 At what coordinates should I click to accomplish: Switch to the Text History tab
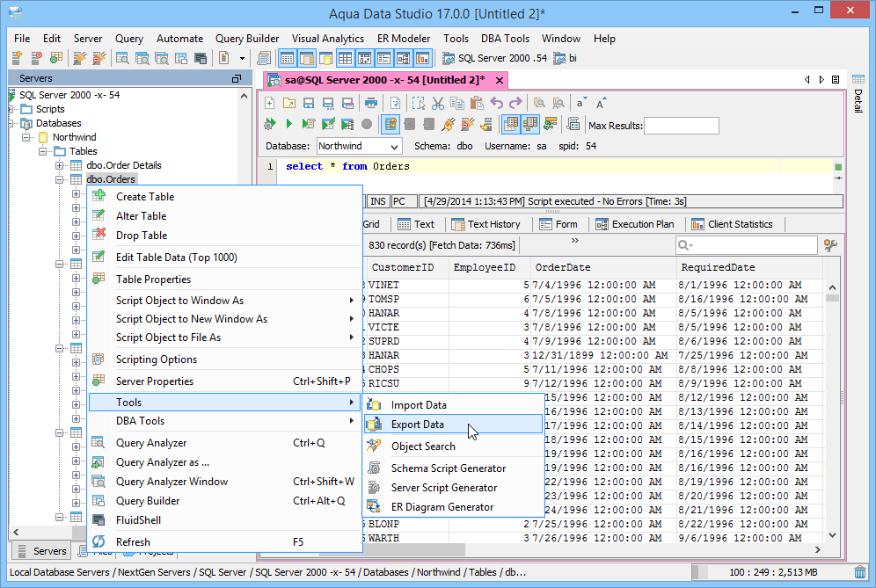pyautogui.click(x=486, y=224)
